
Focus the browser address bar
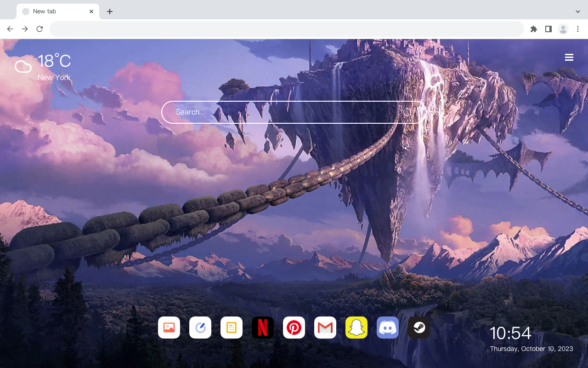tap(287, 29)
